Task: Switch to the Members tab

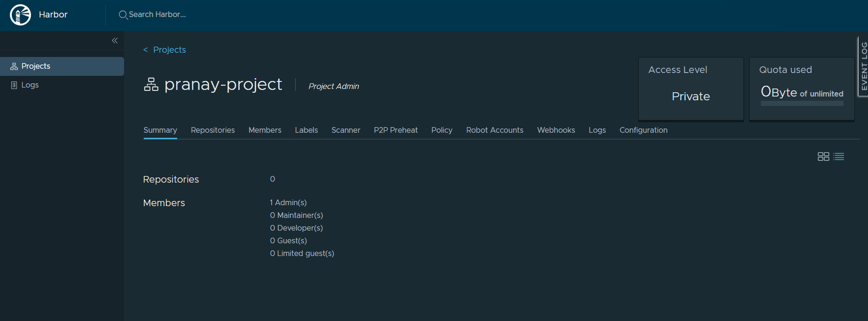Action: pos(265,130)
